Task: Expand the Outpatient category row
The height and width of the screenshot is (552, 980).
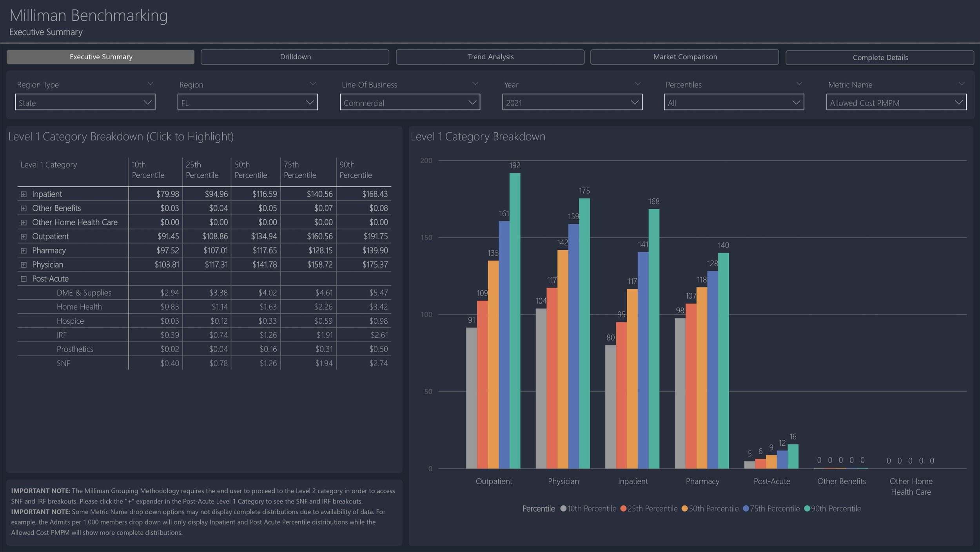Action: [x=24, y=237]
